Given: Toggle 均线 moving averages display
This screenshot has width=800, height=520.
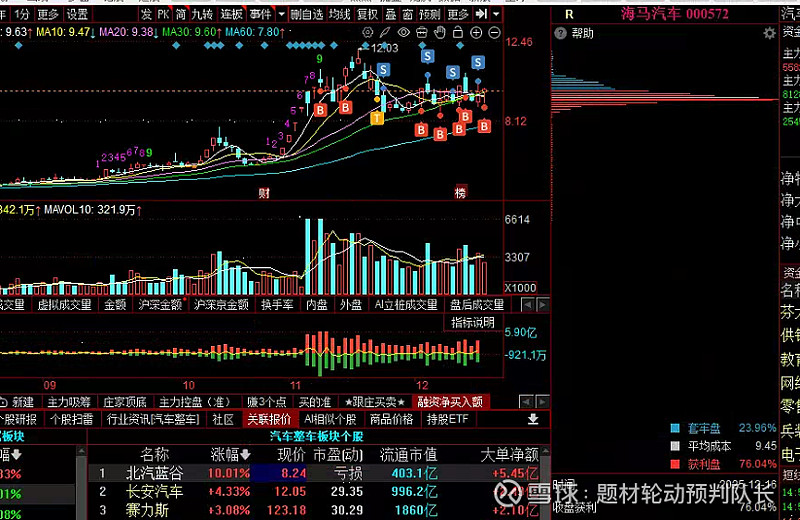Looking at the screenshot, I should 339,14.
